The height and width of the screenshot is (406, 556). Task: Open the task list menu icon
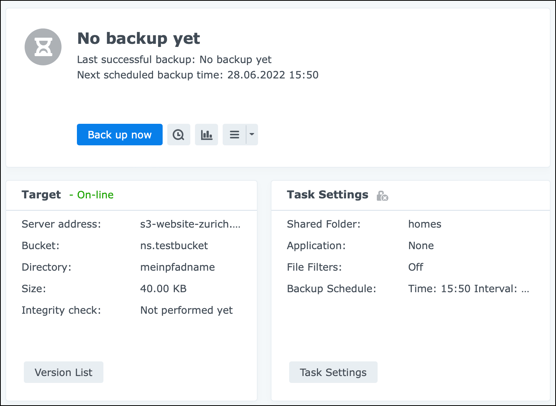[234, 134]
